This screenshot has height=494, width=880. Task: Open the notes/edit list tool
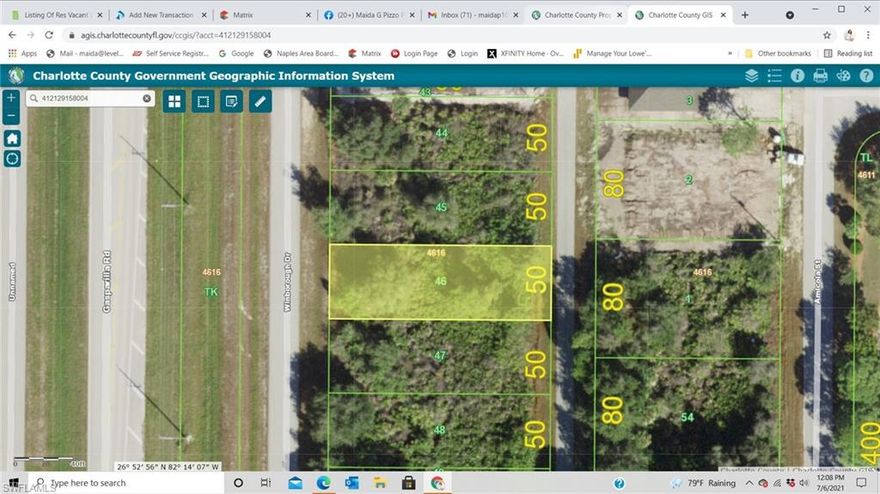231,101
